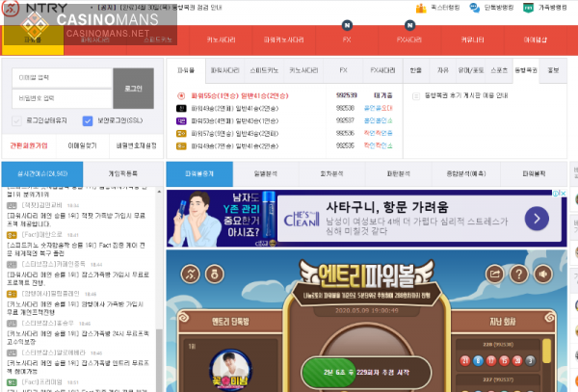Switch to 일별분석 tab
The image size is (578, 392).
pos(266,174)
